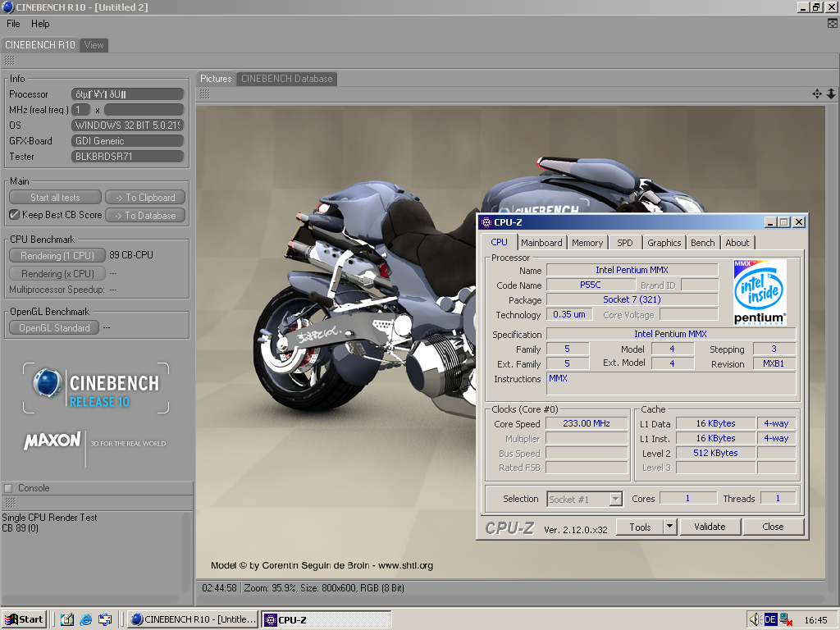Viewport: 840px width, 630px height.
Task: Open the Tools dropdown arrow in CPU-Z
Action: (669, 527)
